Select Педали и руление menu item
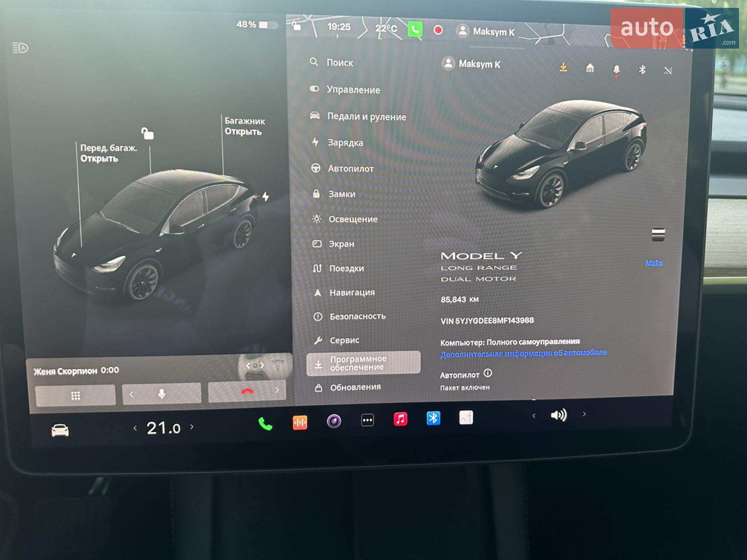 click(x=358, y=116)
